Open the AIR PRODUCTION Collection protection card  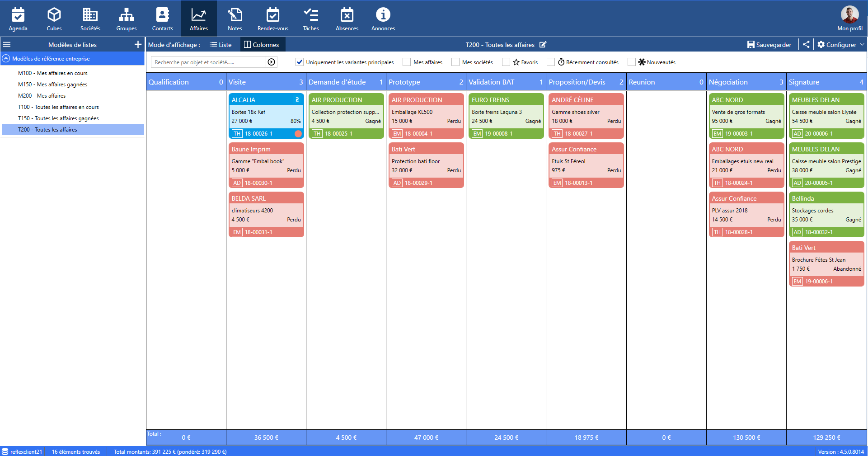(x=346, y=116)
